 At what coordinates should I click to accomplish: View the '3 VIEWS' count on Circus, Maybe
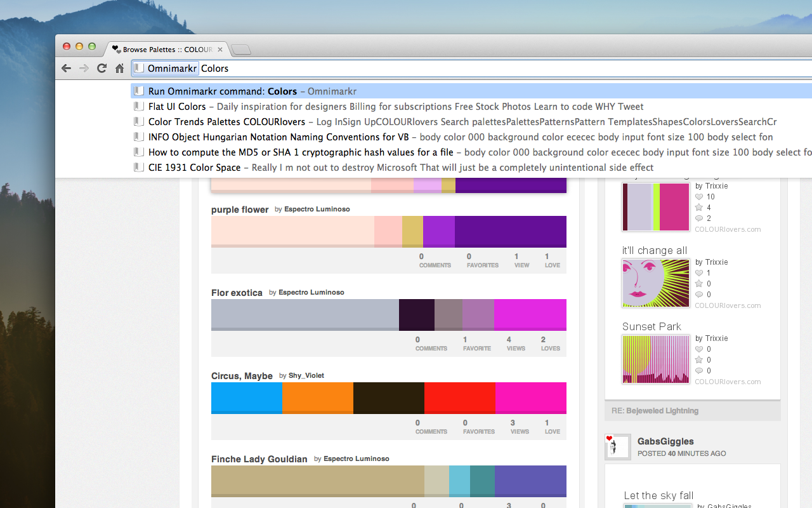pyautogui.click(x=520, y=427)
